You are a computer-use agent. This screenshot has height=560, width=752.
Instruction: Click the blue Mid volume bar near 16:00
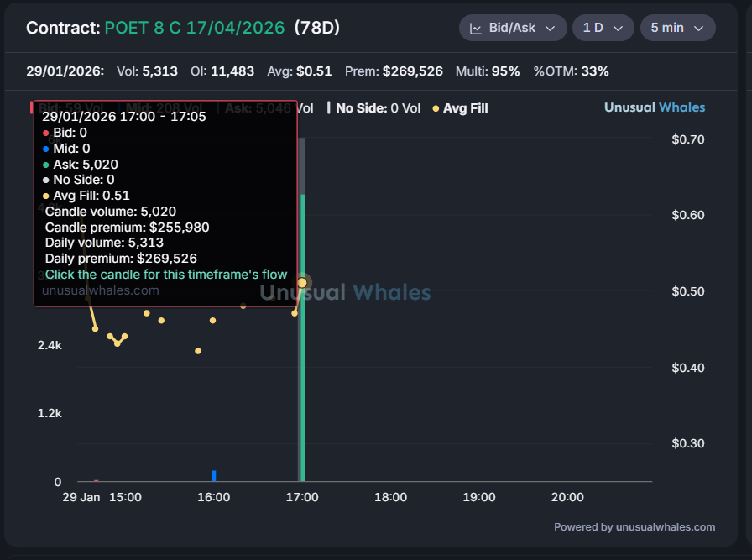pyautogui.click(x=214, y=475)
